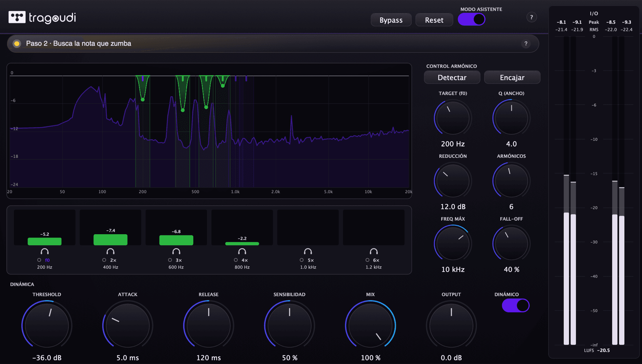Select the 800 Hz notch node in spectrum
This screenshot has height=364, width=642.
point(223,86)
